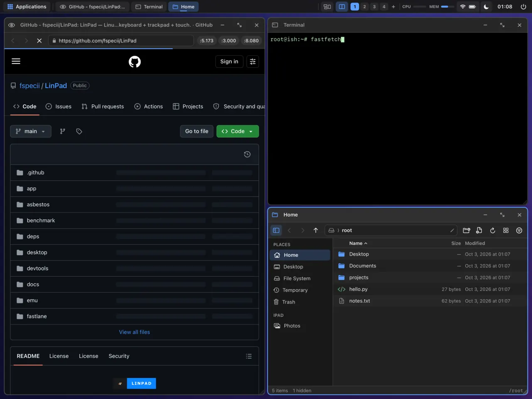Open the main branch dropdown

pyautogui.click(x=31, y=131)
